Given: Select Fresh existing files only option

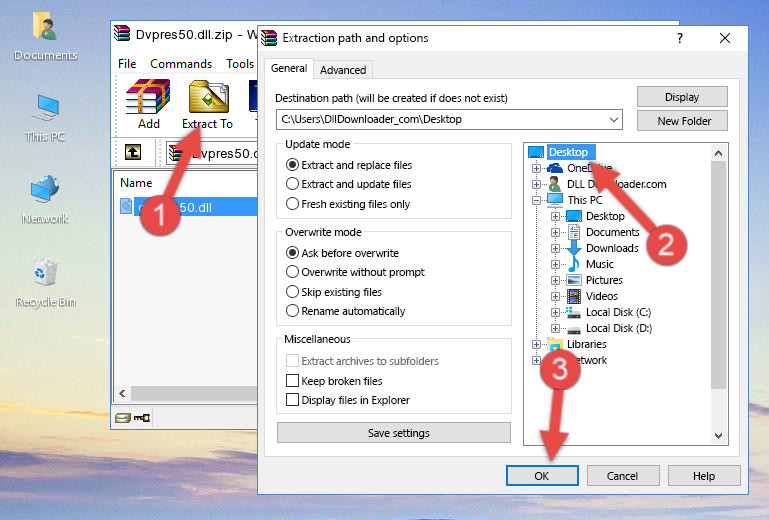Looking at the screenshot, I should click(x=292, y=204).
